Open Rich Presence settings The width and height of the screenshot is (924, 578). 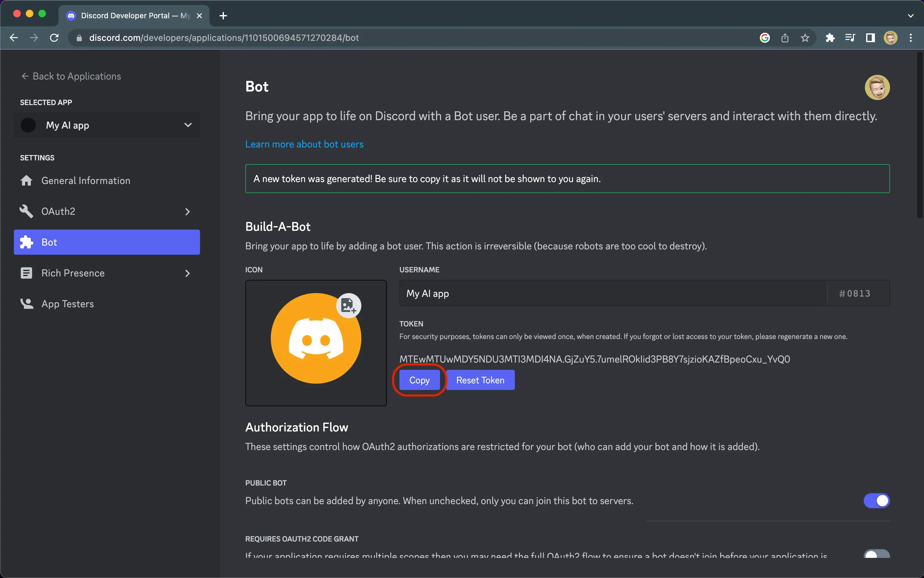107,273
